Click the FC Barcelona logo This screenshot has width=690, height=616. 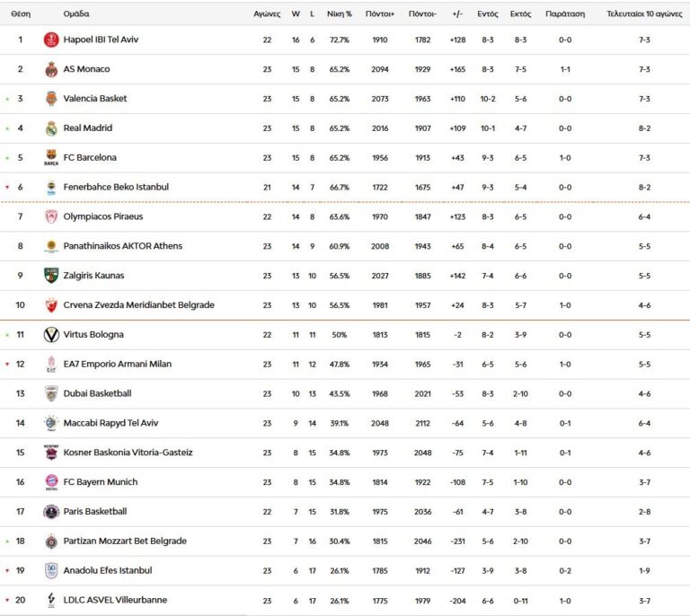coord(50,158)
